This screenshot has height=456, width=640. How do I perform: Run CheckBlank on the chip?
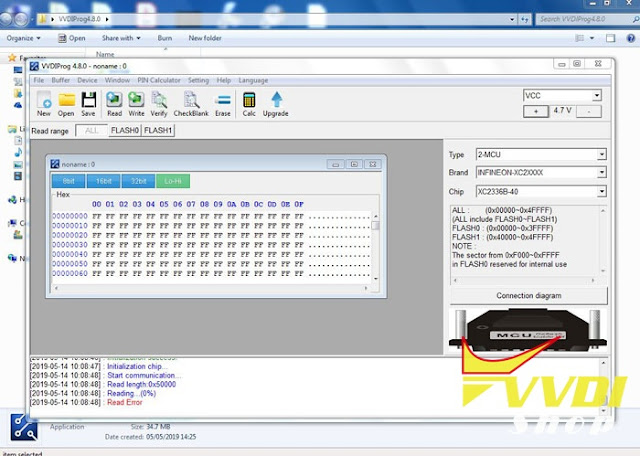coord(191,104)
